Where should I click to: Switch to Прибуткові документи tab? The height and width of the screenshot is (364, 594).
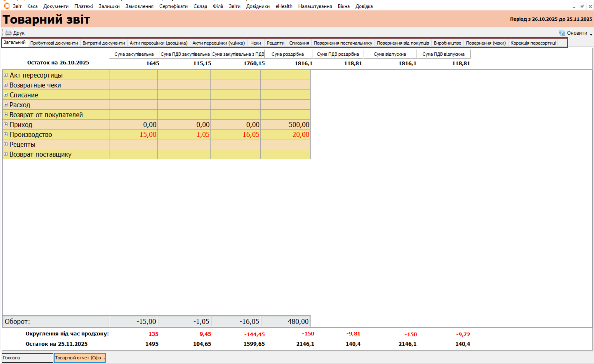tap(54, 43)
